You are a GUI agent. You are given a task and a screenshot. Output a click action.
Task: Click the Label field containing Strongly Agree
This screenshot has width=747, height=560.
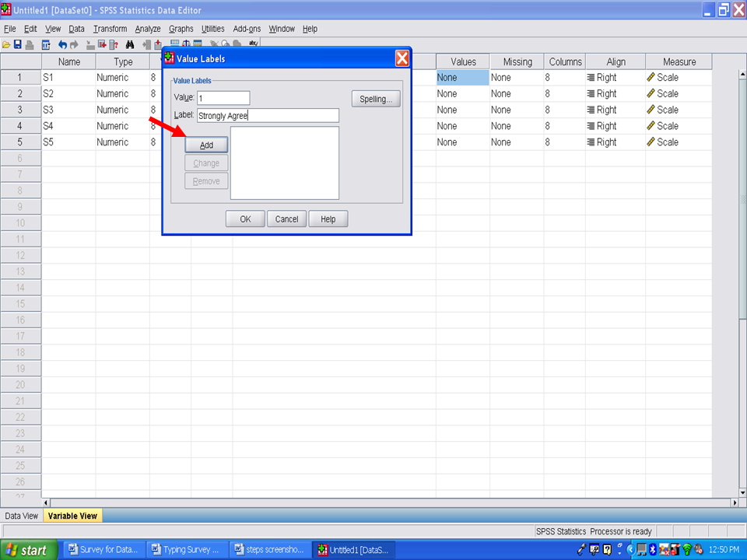tap(268, 116)
